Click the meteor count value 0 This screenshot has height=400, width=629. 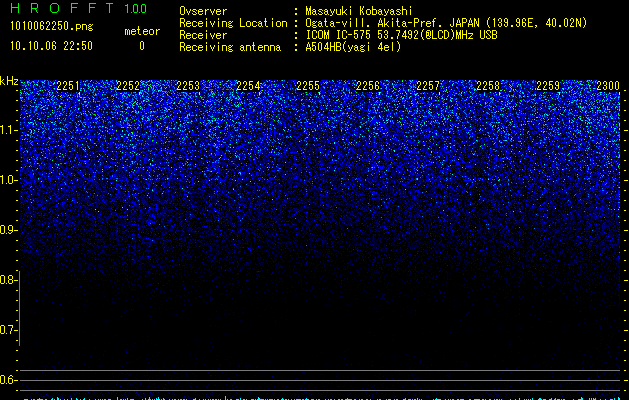142,46
